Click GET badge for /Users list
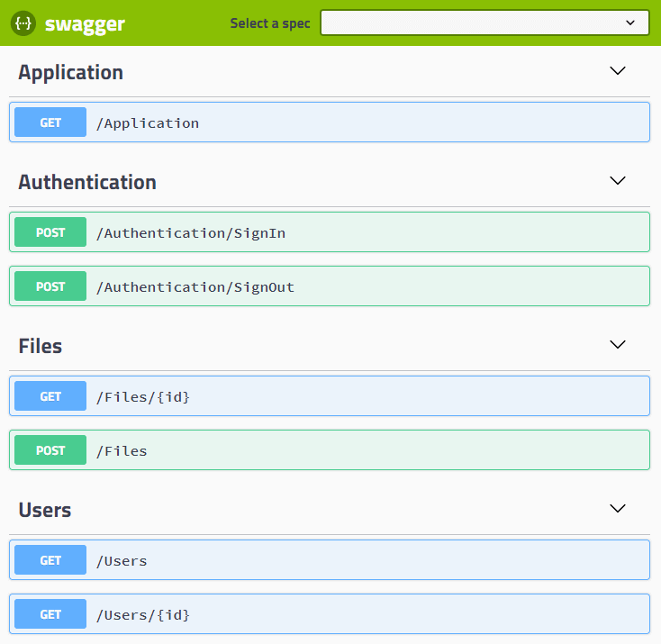The width and height of the screenshot is (661, 644). [50, 560]
